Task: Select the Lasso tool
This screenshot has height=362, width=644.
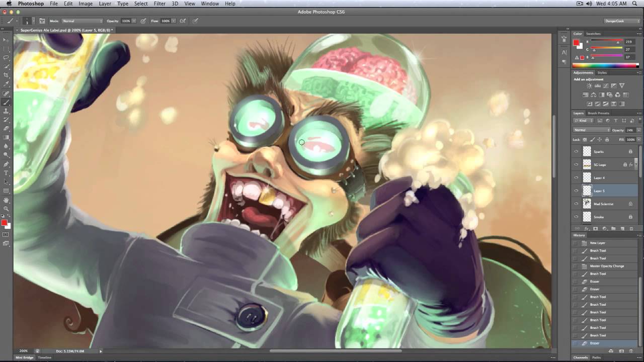Action: 7,57
